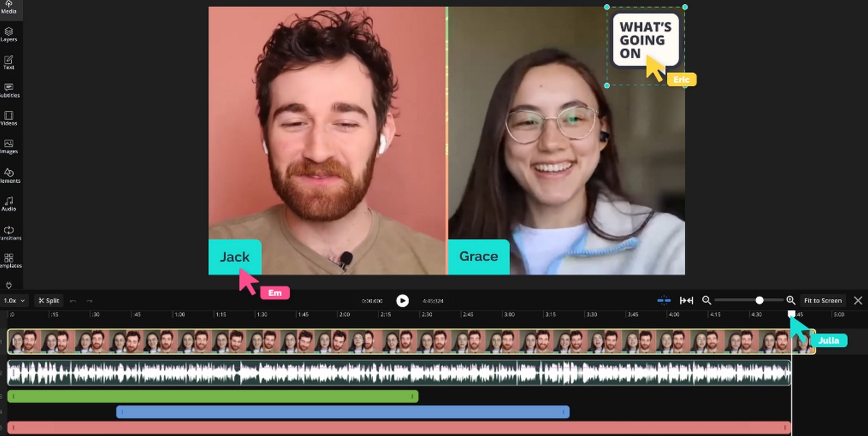Adjust the timeline zoom slider handle
868x436 pixels.
(x=759, y=300)
